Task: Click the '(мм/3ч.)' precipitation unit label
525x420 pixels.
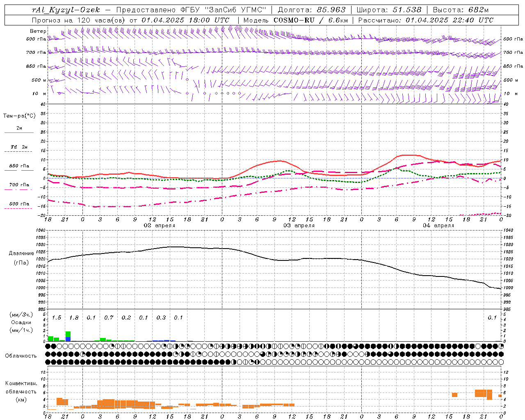Action: 21,315
